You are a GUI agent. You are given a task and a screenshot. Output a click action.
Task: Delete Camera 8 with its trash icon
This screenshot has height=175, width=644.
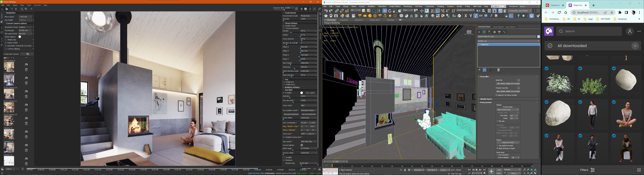coord(26,70)
